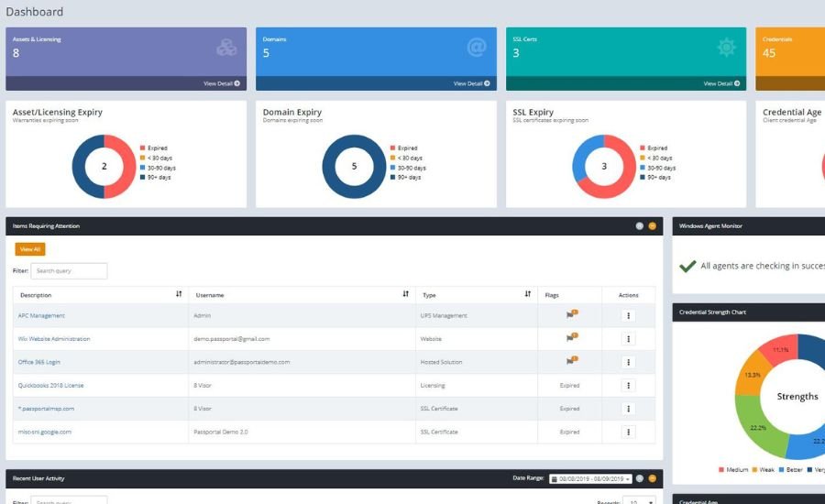Click flag icon in Office 365 Login row
This screenshot has width=825, height=504.
pyautogui.click(x=571, y=360)
